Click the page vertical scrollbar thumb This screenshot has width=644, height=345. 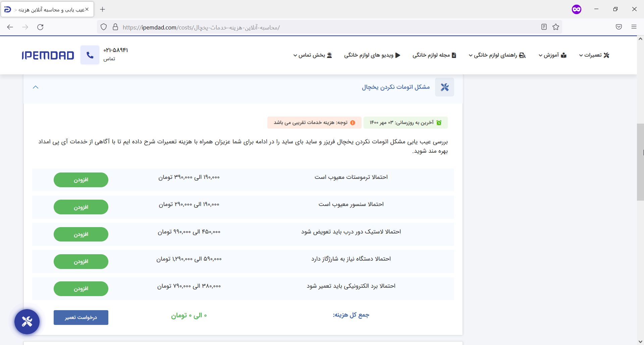click(x=640, y=162)
